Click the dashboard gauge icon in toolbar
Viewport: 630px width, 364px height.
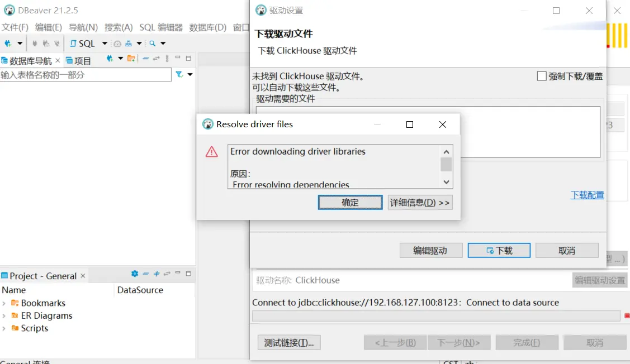117,44
